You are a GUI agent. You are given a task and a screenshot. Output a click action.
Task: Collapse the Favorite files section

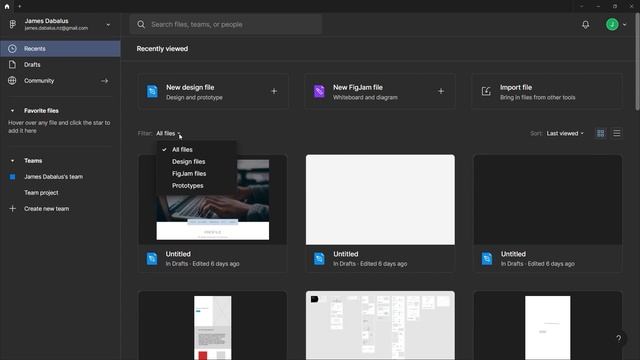pyautogui.click(x=12, y=111)
